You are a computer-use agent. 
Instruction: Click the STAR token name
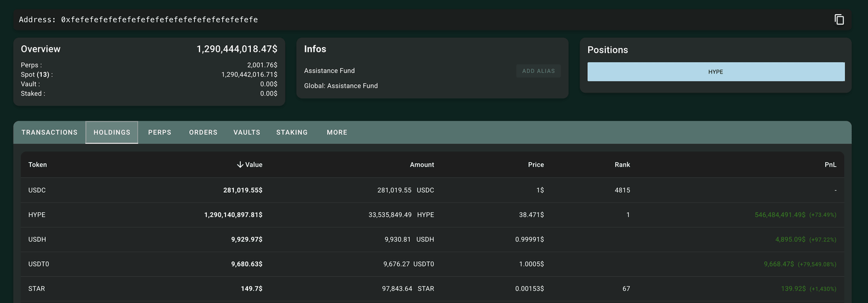coord(37,288)
